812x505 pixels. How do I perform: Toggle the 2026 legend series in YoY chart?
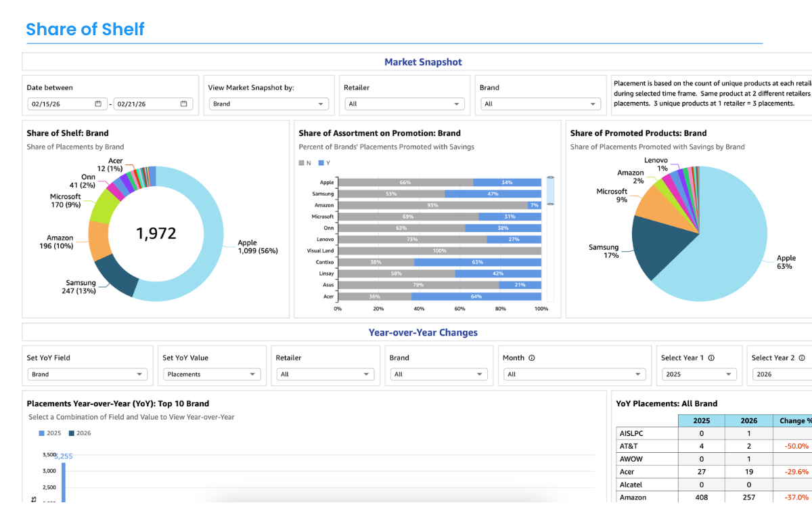[x=79, y=433]
